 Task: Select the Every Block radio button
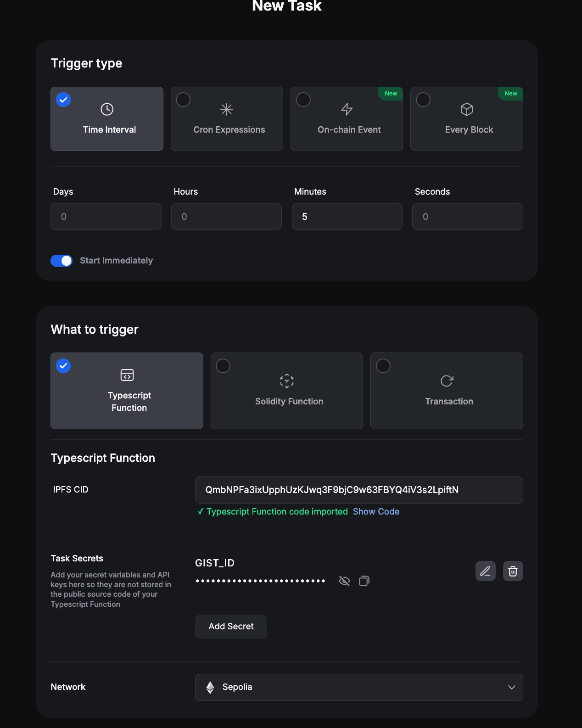tap(423, 100)
